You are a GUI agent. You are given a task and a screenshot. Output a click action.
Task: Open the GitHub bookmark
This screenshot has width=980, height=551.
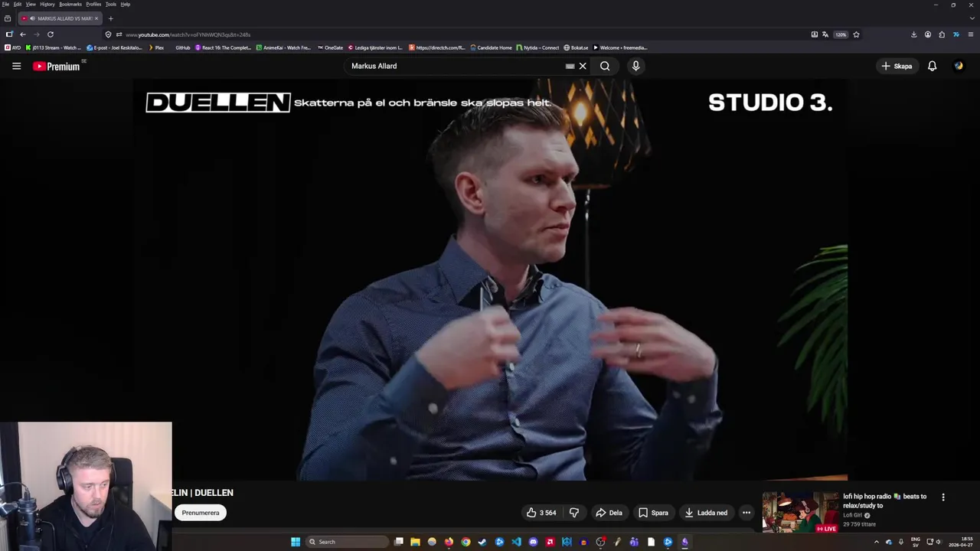pyautogui.click(x=182, y=47)
